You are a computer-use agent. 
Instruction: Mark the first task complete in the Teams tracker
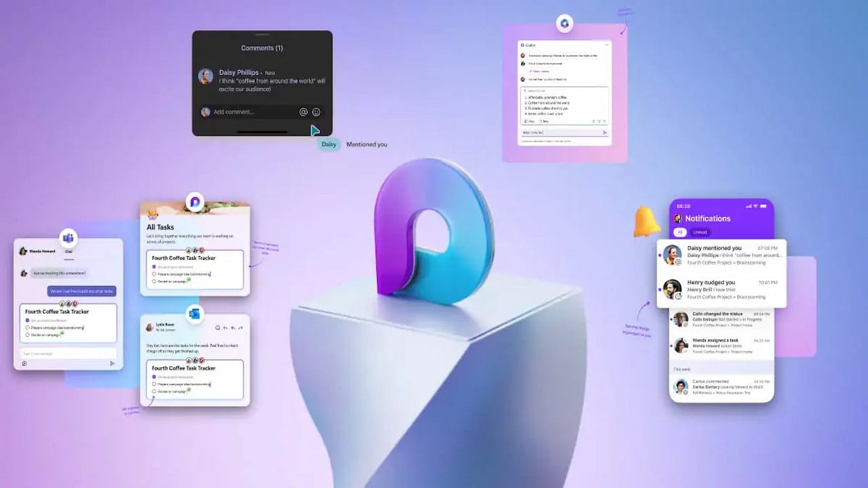coord(27,320)
